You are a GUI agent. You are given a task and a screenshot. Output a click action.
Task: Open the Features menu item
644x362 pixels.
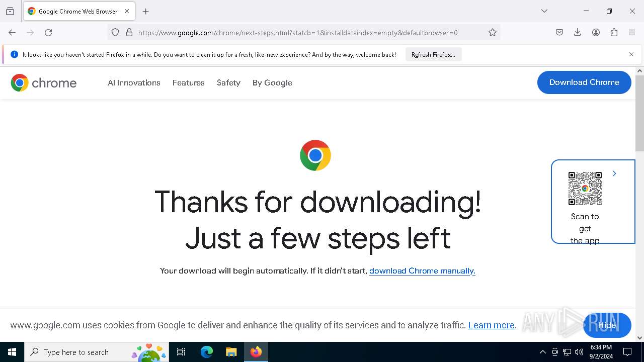189,83
